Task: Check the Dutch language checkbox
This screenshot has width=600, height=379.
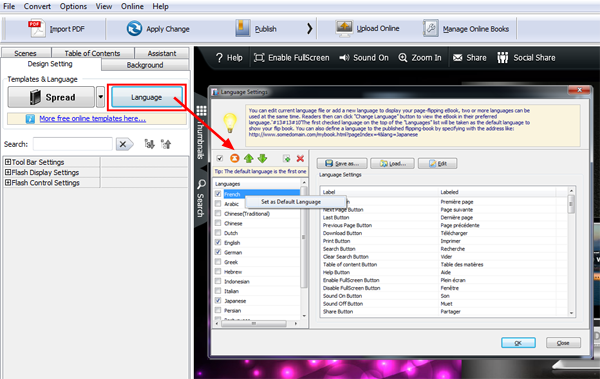Action: [x=218, y=233]
